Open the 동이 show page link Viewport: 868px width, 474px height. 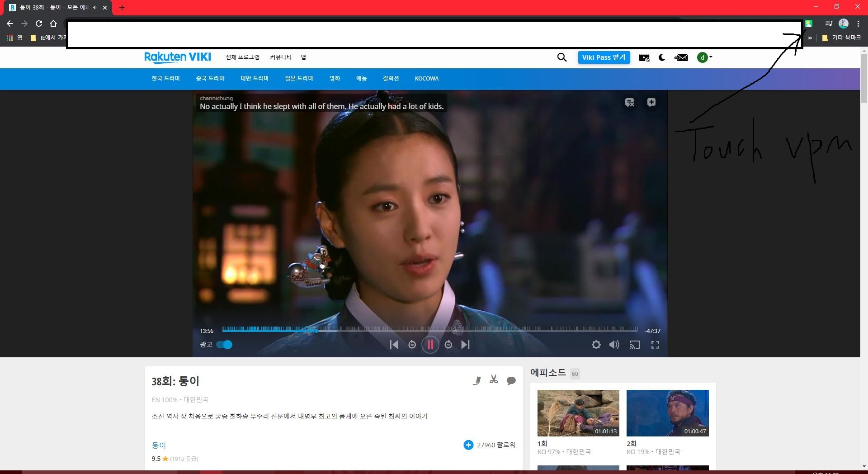159,445
